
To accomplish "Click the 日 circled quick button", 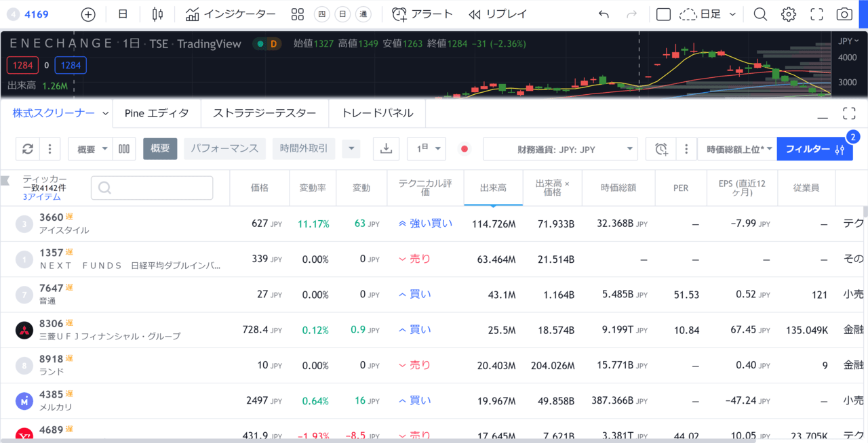I will click(344, 14).
